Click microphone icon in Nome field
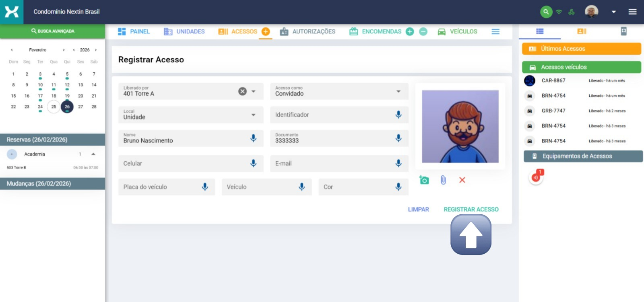This screenshot has width=644, height=302. coord(253,138)
